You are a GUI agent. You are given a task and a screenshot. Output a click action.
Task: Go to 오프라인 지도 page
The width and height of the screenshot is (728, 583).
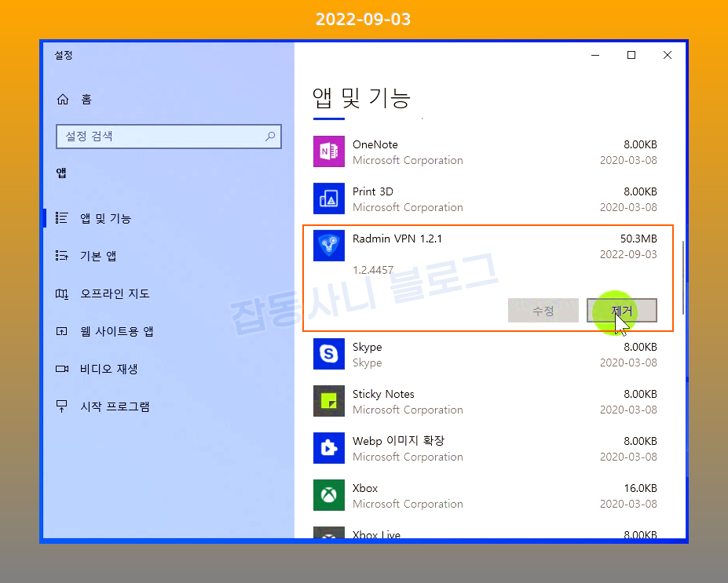(115, 293)
